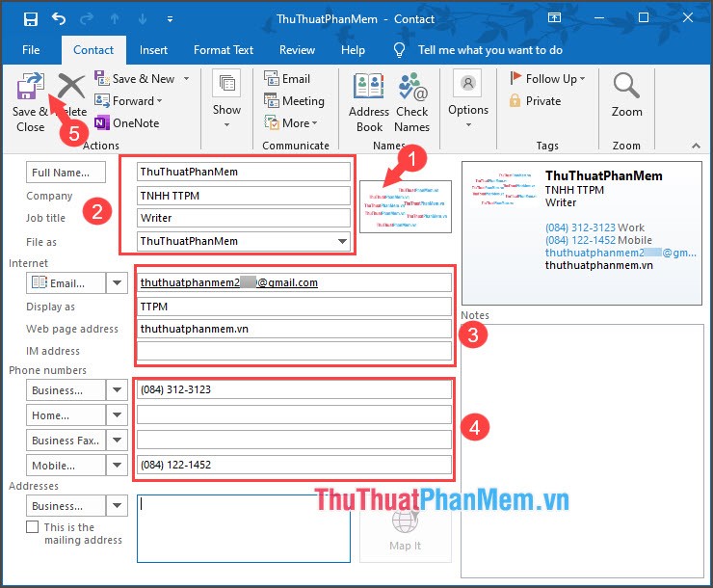Toggle the Private lock option
This screenshot has width=713, height=588.
[x=535, y=100]
